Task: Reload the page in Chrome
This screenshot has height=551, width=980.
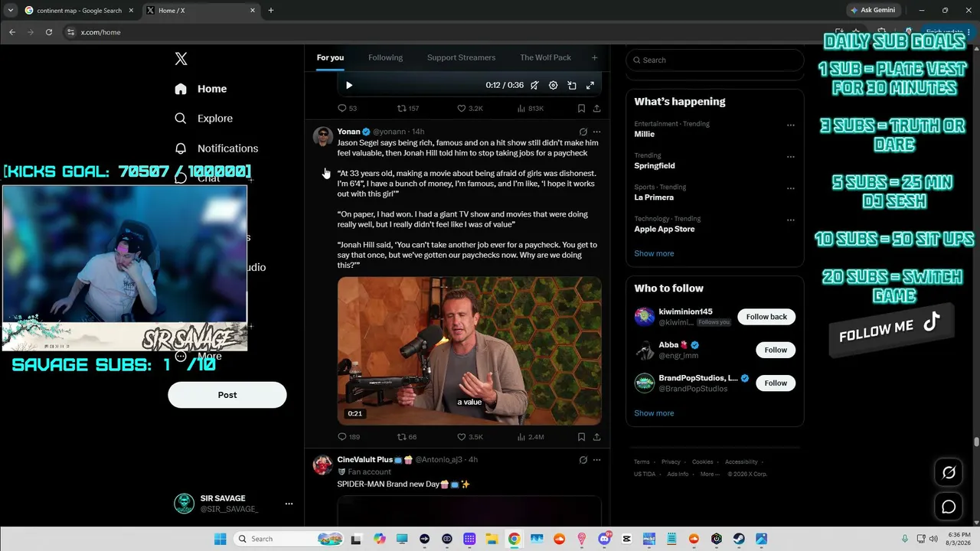Action: 49,32
